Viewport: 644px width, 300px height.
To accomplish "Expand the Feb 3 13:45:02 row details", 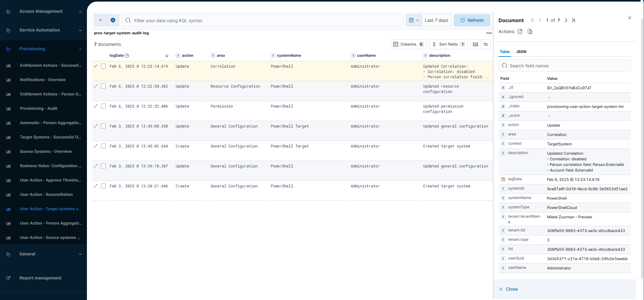I will [96, 146].
